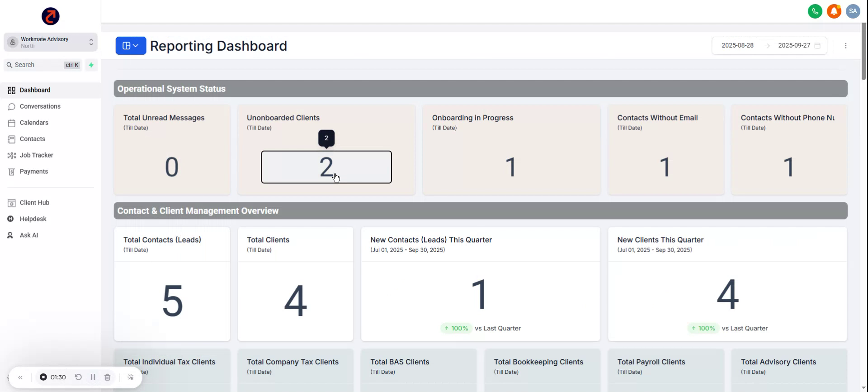This screenshot has width=868, height=392.
Task: Collapse the recorder toolbar with double chevron
Action: [x=20, y=377]
